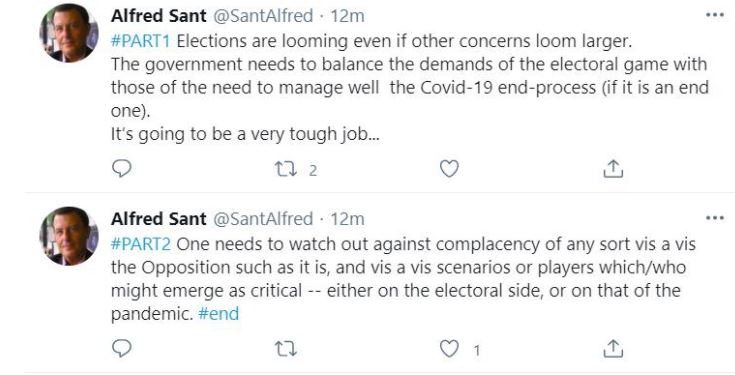Open Alfred Sant's name on first tweet
The width and height of the screenshot is (735, 375).
pos(158,16)
